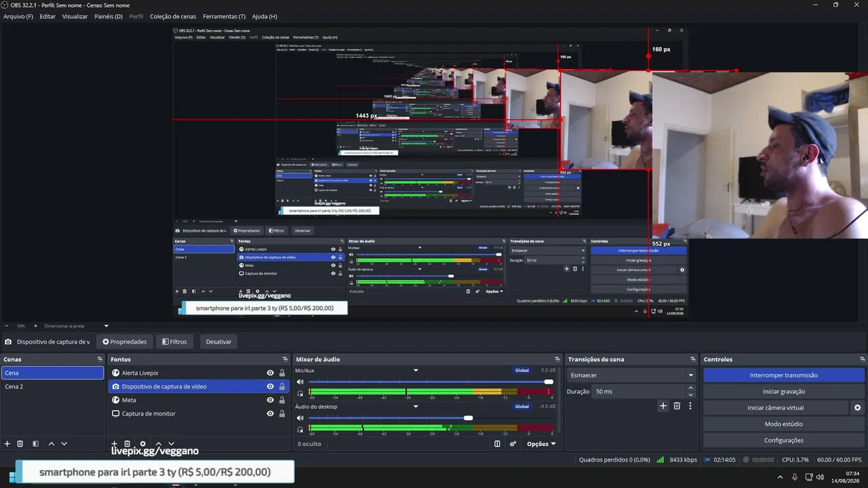Show hidden system tray icons

(x=780, y=477)
